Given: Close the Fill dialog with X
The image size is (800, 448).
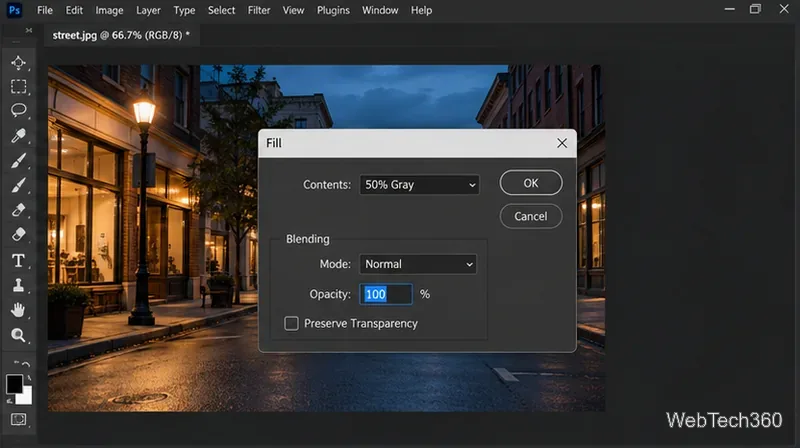Looking at the screenshot, I should click(x=562, y=143).
